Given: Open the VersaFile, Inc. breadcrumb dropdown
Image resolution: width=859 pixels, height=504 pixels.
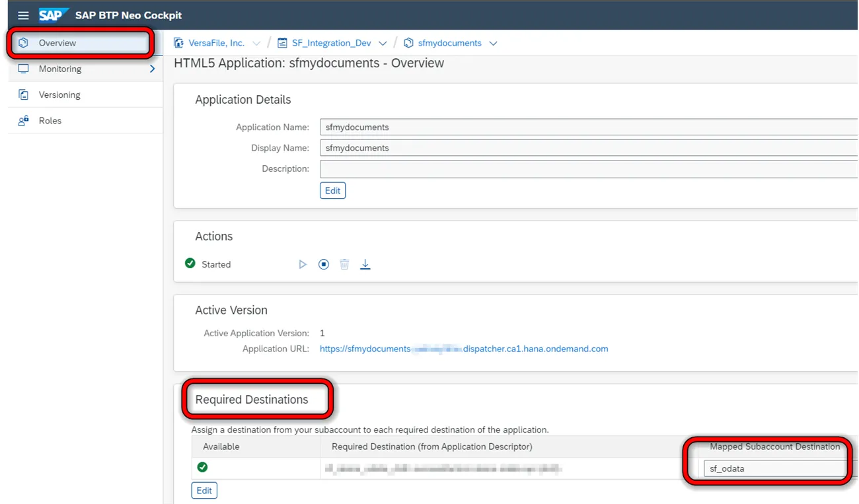Looking at the screenshot, I should point(256,44).
